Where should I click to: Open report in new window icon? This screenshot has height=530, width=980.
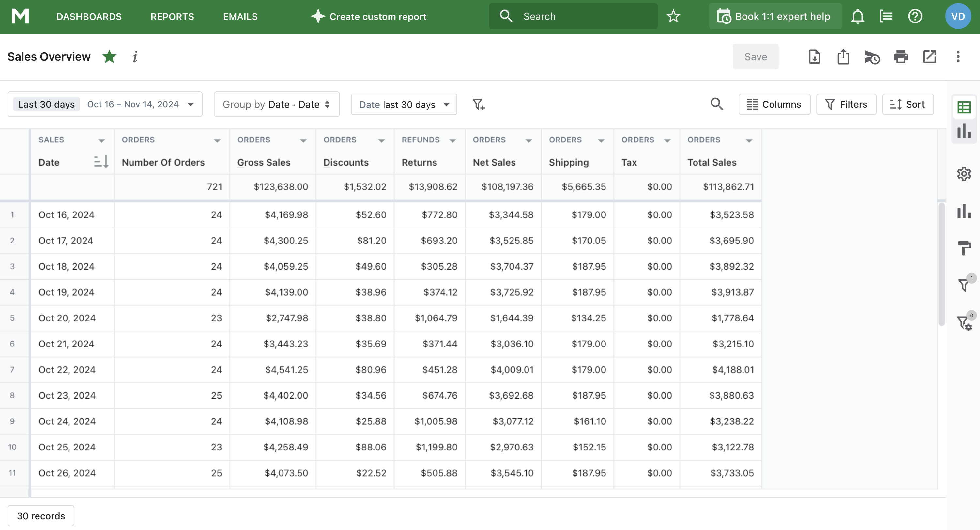pos(929,57)
